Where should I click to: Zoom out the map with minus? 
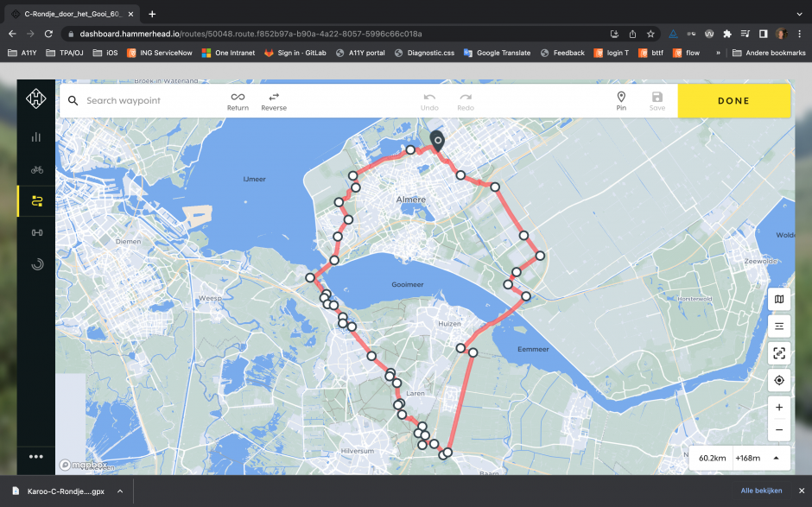[x=779, y=430]
